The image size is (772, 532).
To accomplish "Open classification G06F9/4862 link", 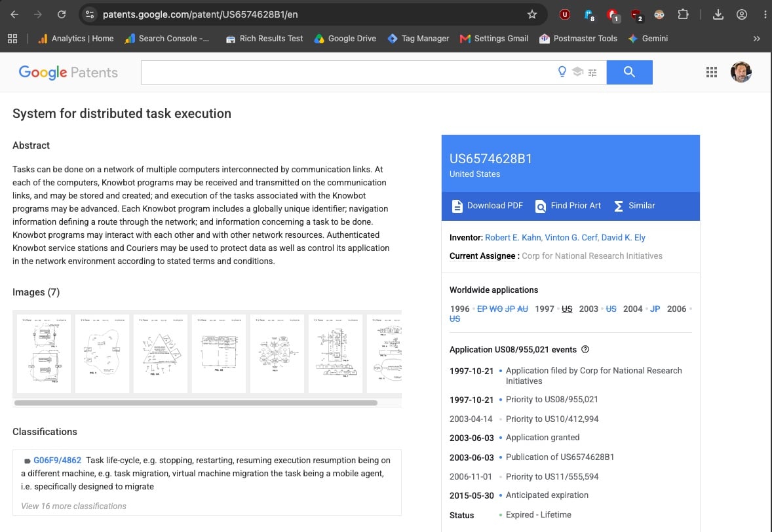I will click(x=57, y=461).
